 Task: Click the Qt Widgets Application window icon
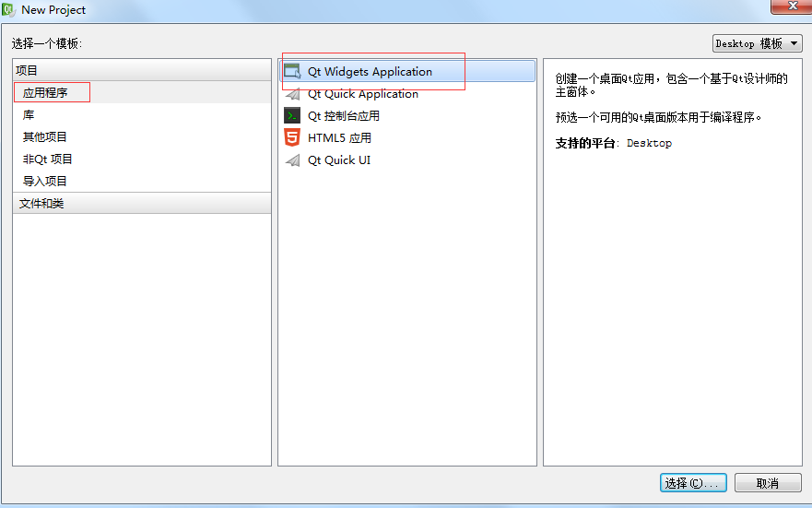click(292, 72)
